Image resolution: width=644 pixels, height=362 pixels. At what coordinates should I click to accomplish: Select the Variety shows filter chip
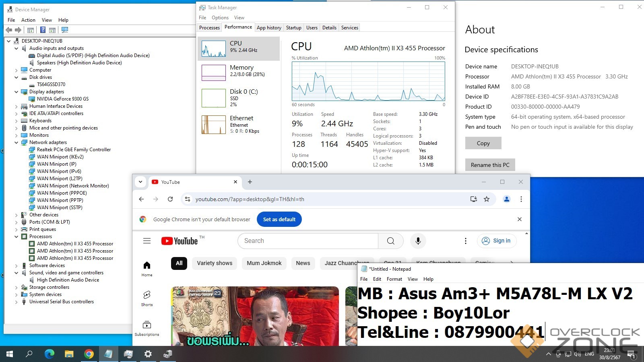[215, 263]
